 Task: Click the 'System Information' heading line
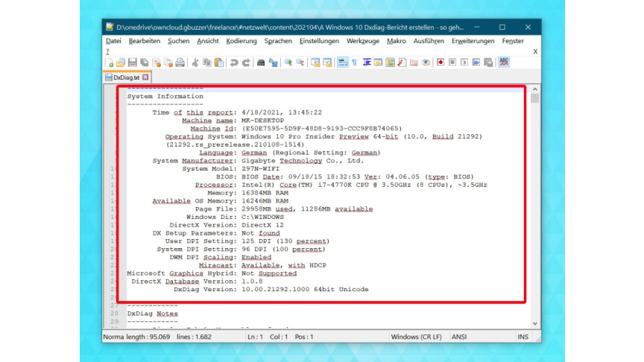tap(165, 96)
